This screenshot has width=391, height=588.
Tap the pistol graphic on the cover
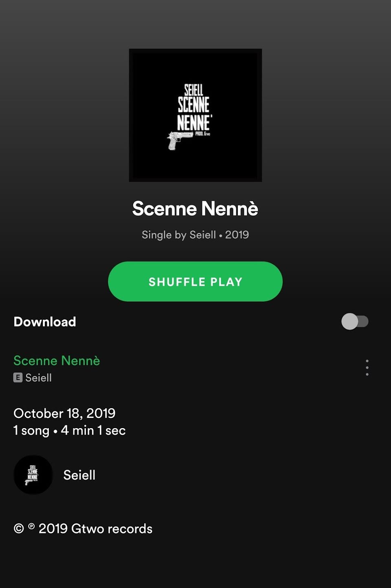coord(179,140)
